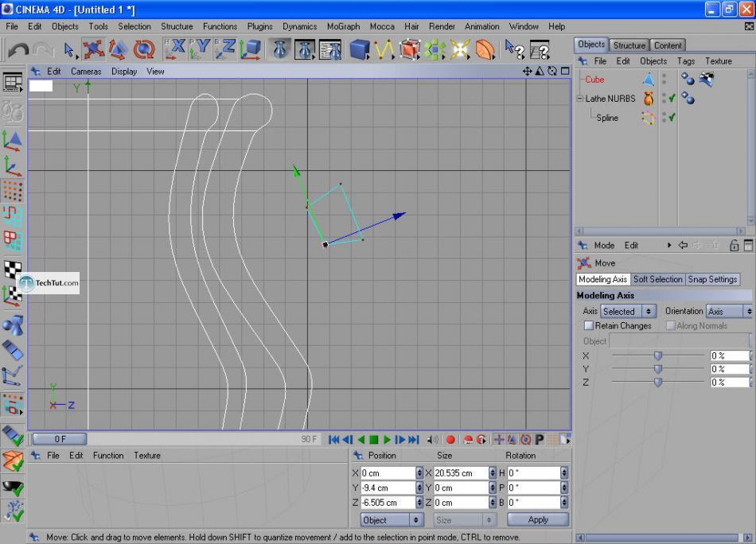Viewport: 756px width, 544px height.
Task: Open the Orientation 'Axis' dropdown
Action: (730, 311)
